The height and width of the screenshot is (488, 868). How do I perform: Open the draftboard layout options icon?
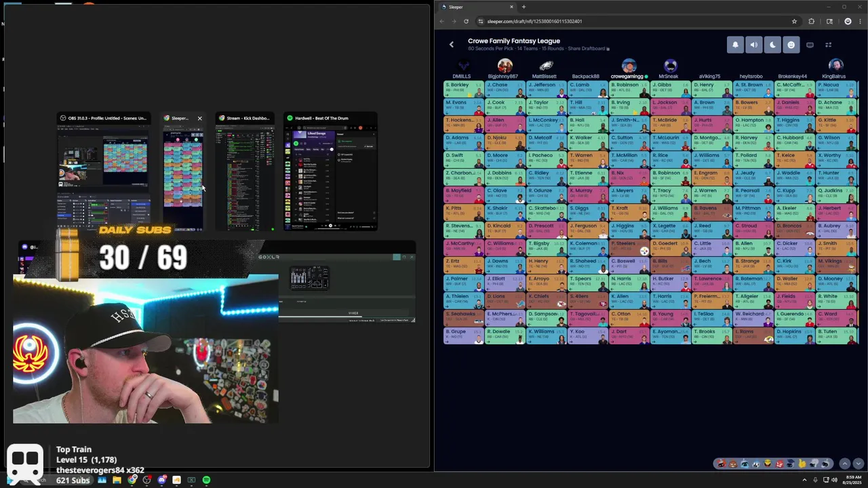(828, 45)
